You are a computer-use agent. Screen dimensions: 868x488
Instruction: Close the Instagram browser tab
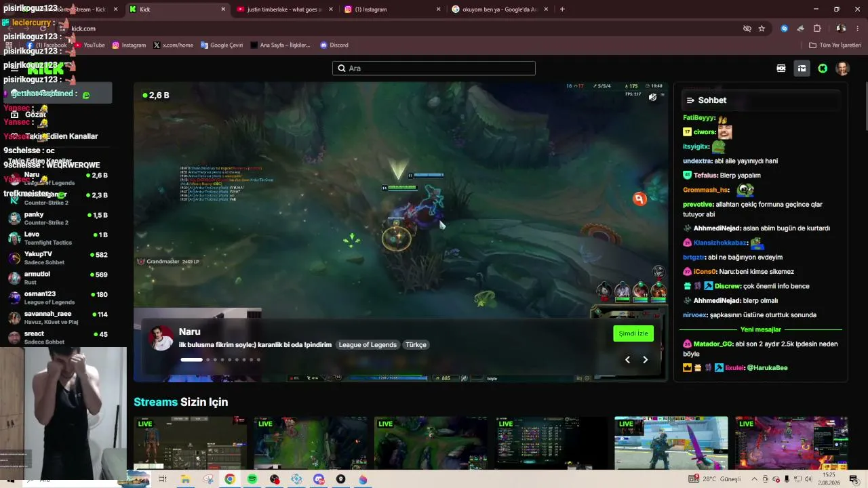coord(438,9)
